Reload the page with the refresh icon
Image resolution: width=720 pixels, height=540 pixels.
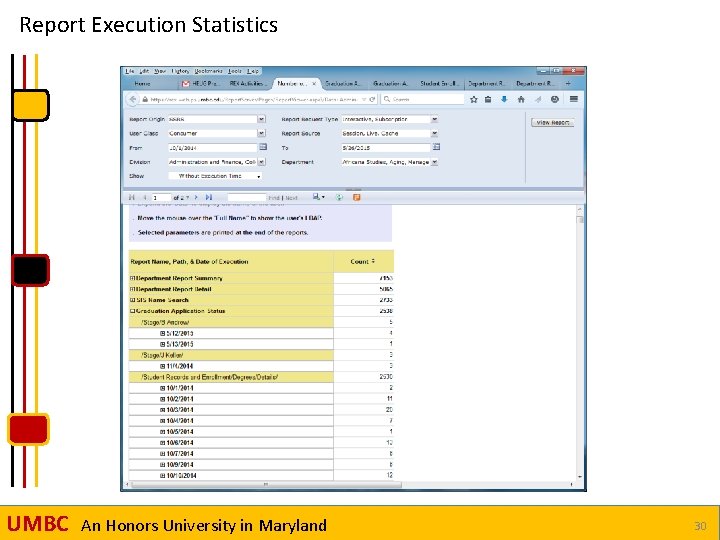[x=372, y=99]
